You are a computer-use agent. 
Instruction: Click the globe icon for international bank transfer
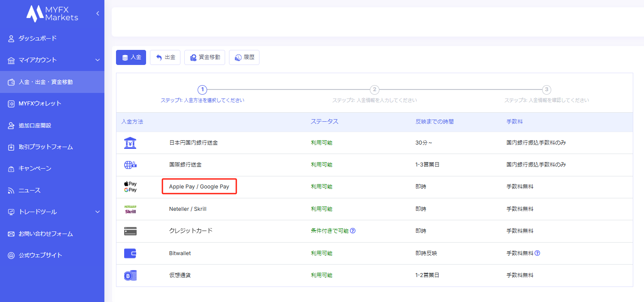[130, 165]
